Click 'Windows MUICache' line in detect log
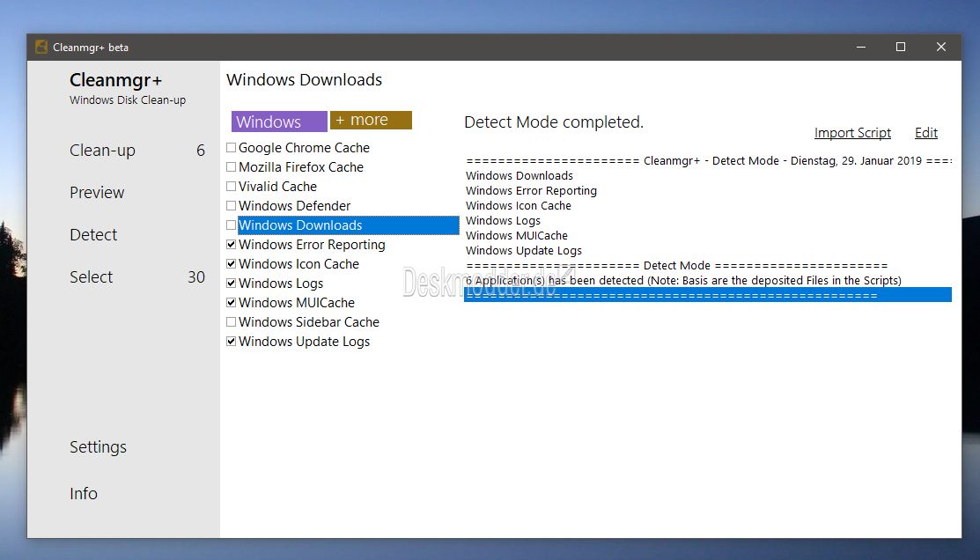Screen dimensions: 980x560 pyautogui.click(x=517, y=236)
